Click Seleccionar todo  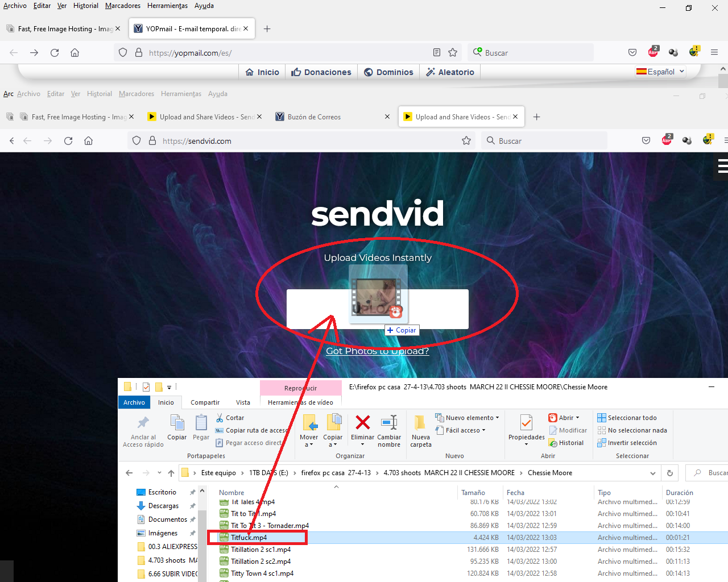pos(627,418)
